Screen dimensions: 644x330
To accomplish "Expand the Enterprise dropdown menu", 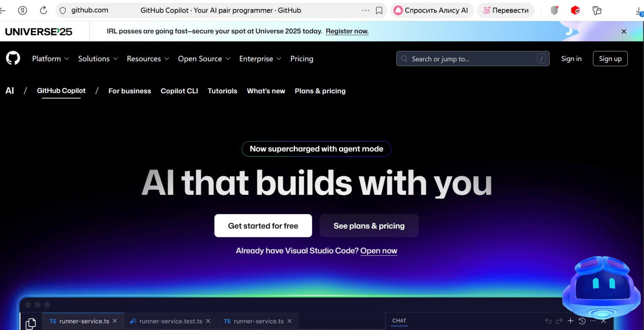I will pos(260,59).
